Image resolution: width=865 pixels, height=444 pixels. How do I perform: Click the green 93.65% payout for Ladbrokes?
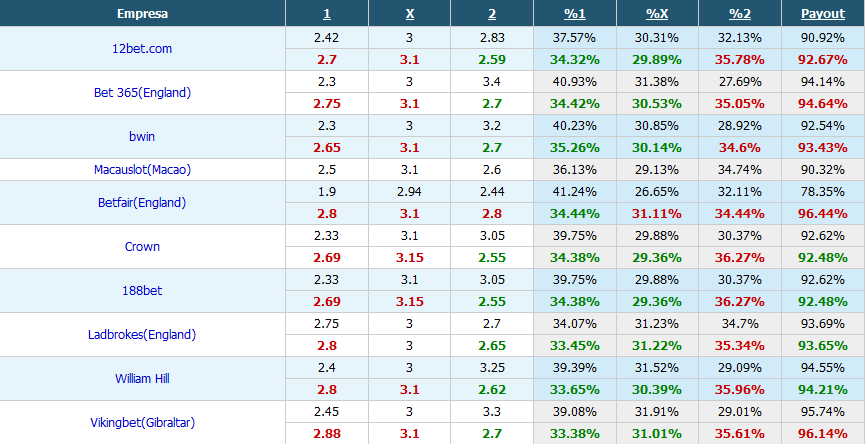click(x=823, y=346)
